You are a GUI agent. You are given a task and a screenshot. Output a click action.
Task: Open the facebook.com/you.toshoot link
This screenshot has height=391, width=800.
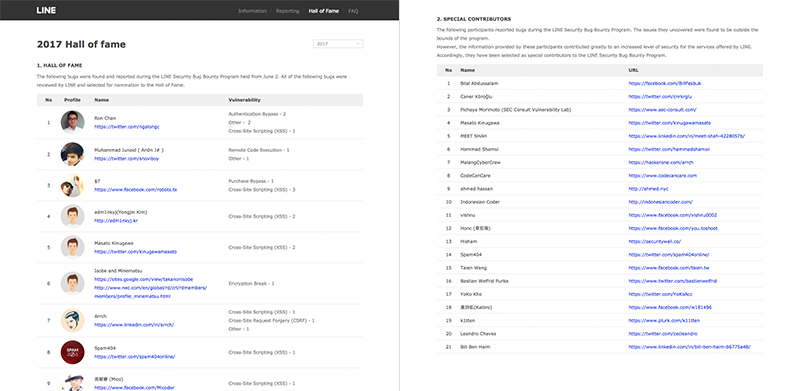[x=673, y=229]
